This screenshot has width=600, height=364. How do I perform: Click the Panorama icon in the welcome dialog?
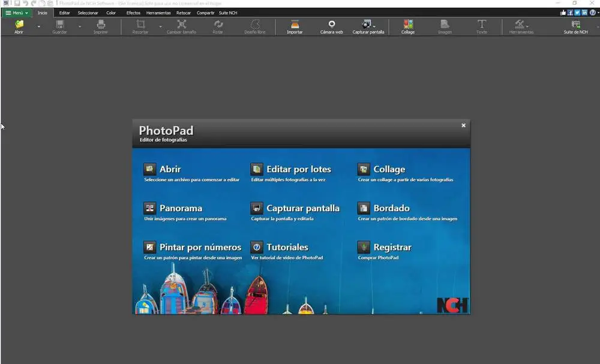click(149, 208)
